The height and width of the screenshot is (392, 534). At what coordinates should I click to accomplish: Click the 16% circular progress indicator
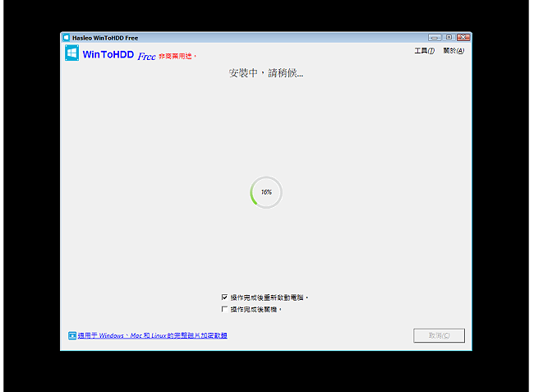tap(266, 192)
